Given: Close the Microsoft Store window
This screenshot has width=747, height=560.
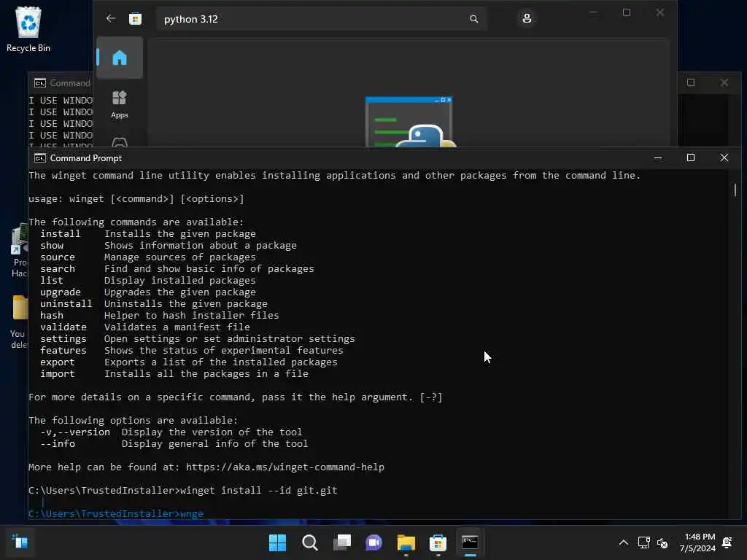Looking at the screenshot, I should pyautogui.click(x=659, y=13).
